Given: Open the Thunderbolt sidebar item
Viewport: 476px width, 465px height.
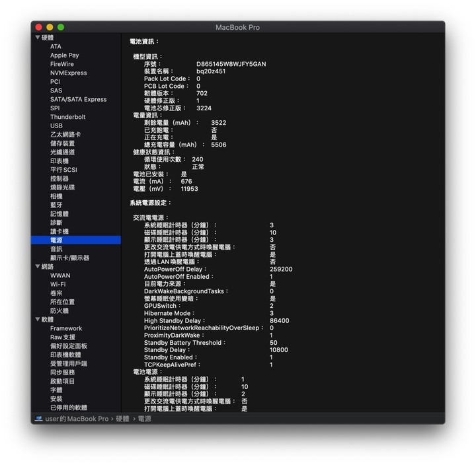Looking at the screenshot, I should click(68, 117).
